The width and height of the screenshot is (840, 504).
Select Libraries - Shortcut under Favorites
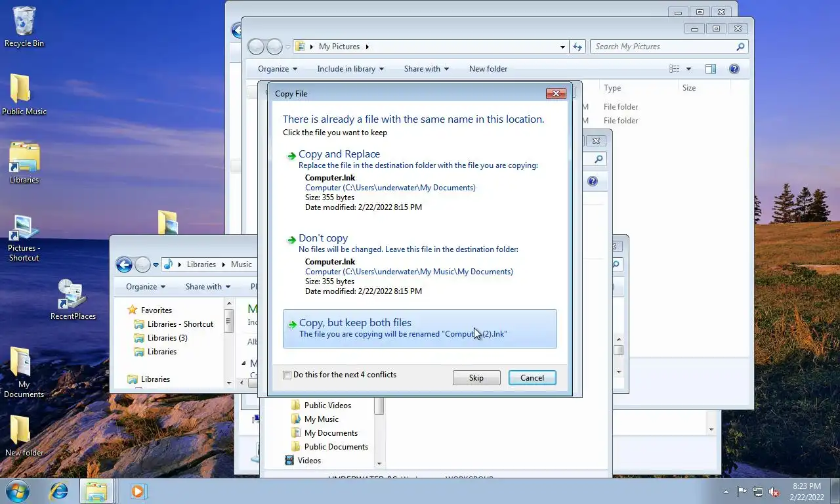(180, 324)
